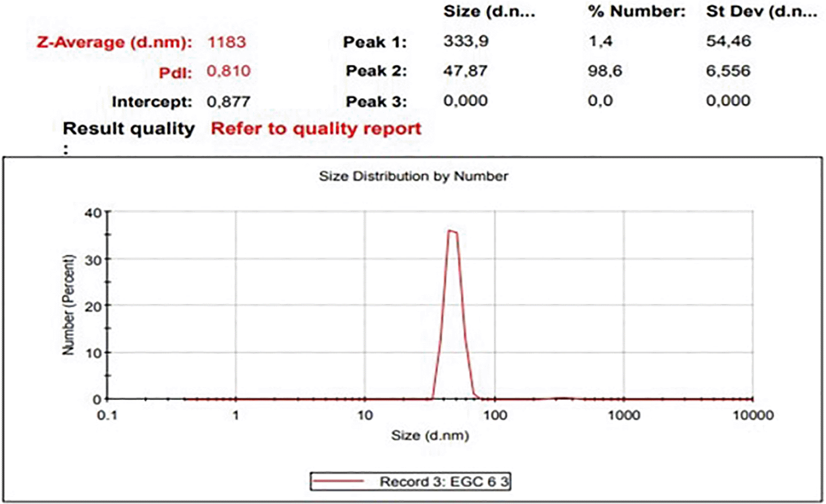
Task: Click the 1000 tick label on x-axis
Action: (x=623, y=415)
